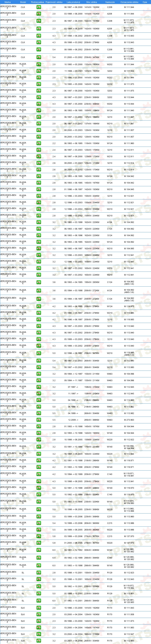Click fuel icon in Klasa C 132kW W202 row
Image resolution: width=151 pixels, height=644 pixels.
(x=39, y=65)
